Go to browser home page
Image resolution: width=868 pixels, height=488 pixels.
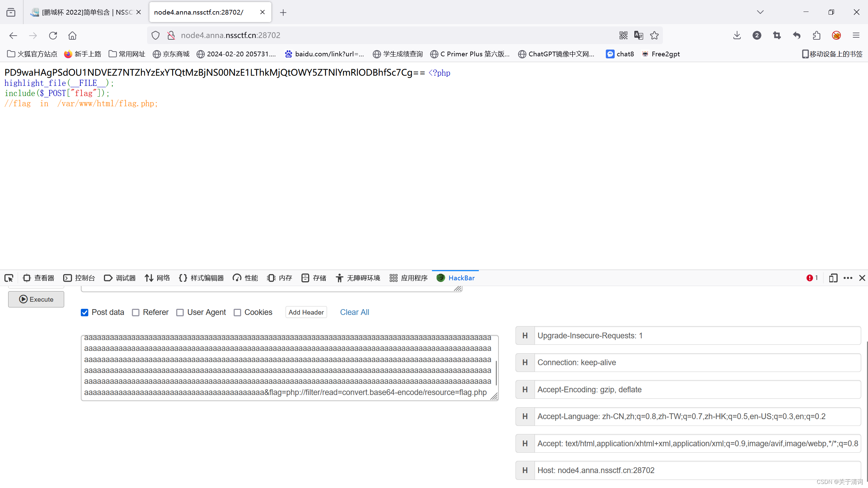(x=72, y=35)
